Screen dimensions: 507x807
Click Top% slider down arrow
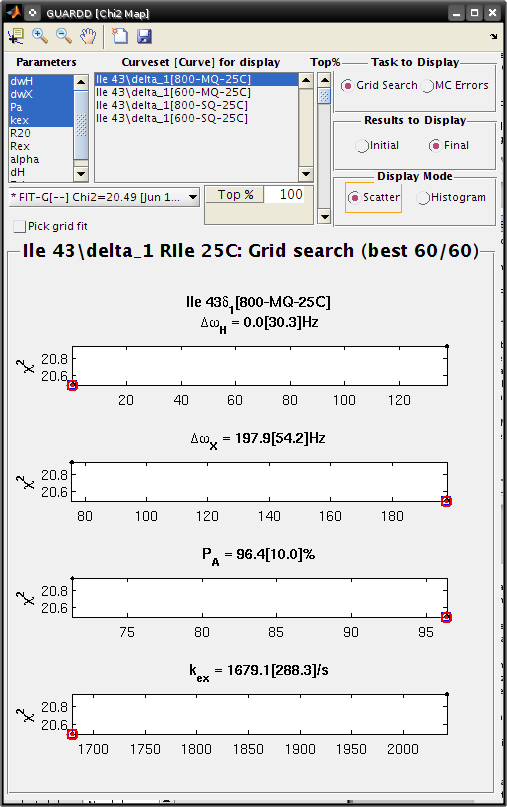point(324,217)
